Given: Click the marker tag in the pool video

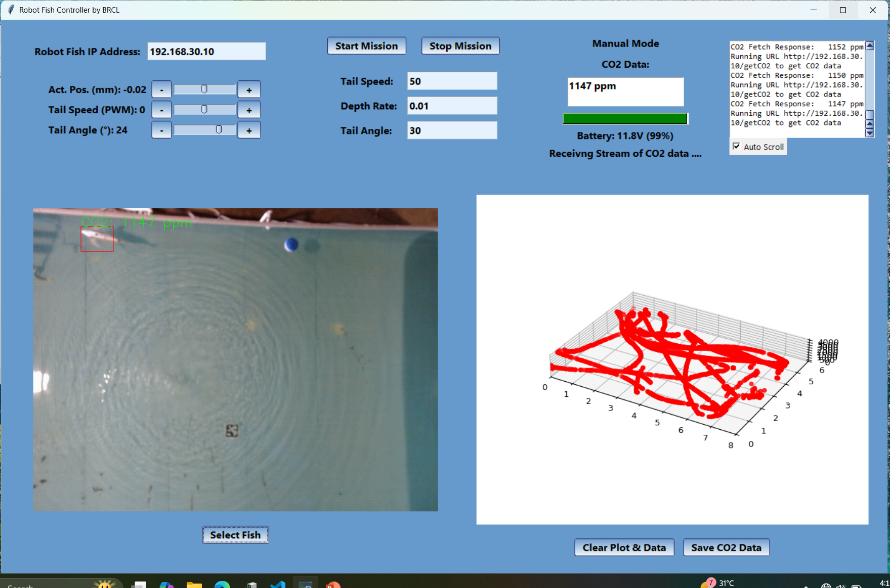Looking at the screenshot, I should coord(232,430).
